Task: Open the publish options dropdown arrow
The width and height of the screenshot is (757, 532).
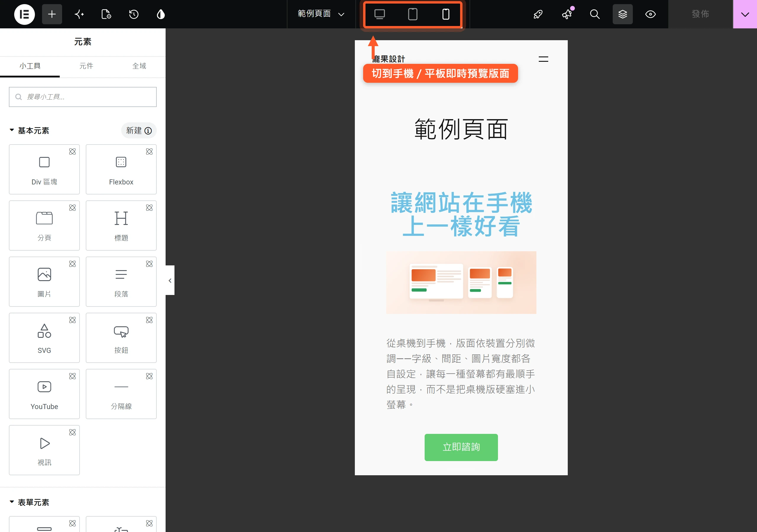Action: click(x=745, y=14)
